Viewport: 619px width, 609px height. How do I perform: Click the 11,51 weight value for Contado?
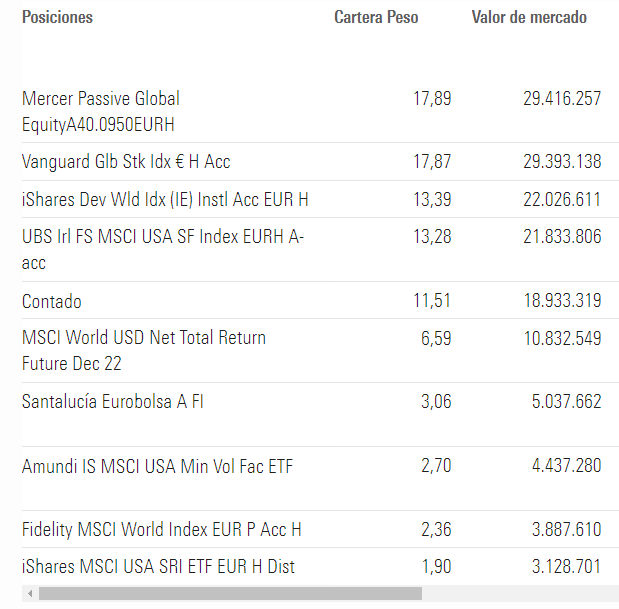(x=432, y=301)
